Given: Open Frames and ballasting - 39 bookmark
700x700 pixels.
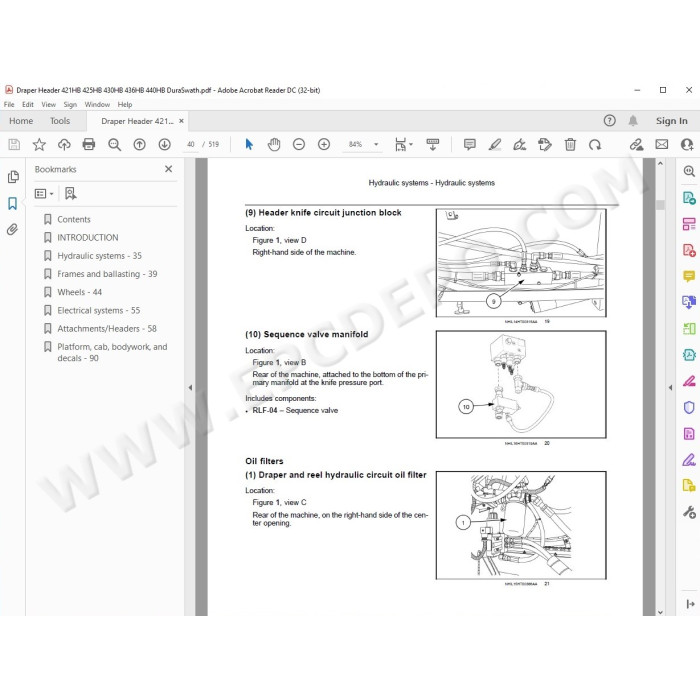Looking at the screenshot, I should pyautogui.click(x=107, y=274).
